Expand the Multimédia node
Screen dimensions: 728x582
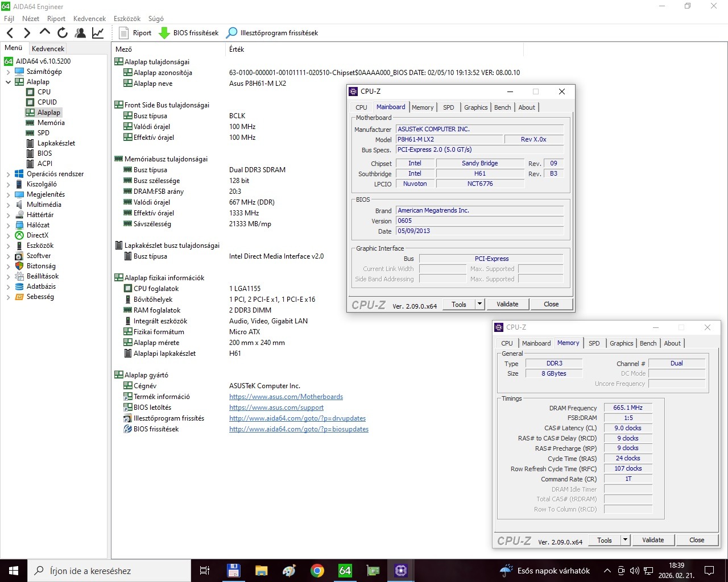coord(8,205)
